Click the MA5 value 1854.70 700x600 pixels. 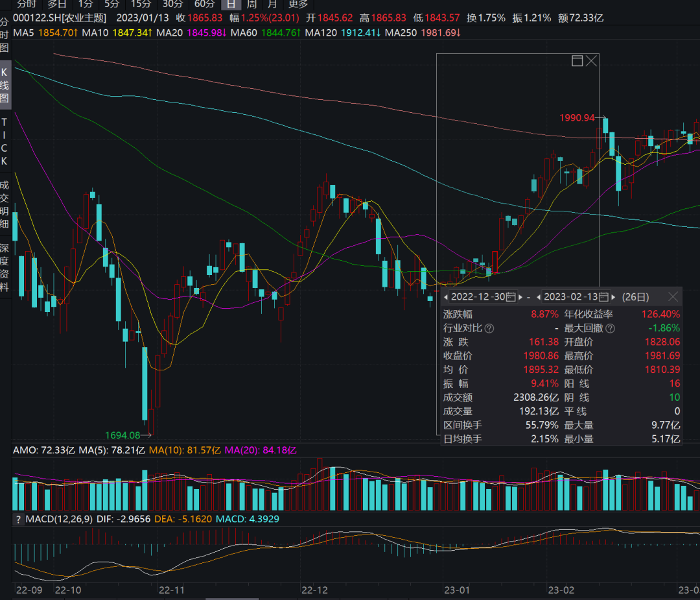(58, 32)
